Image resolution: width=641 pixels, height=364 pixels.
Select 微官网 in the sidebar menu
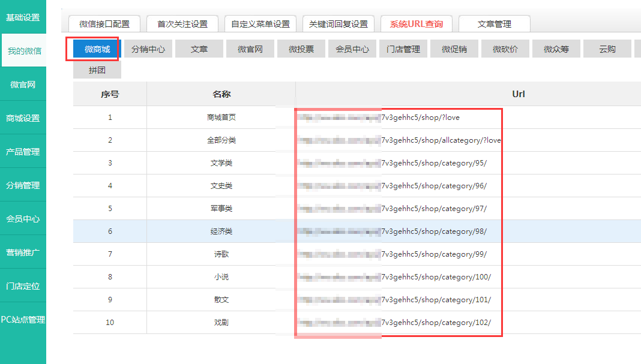pos(23,85)
